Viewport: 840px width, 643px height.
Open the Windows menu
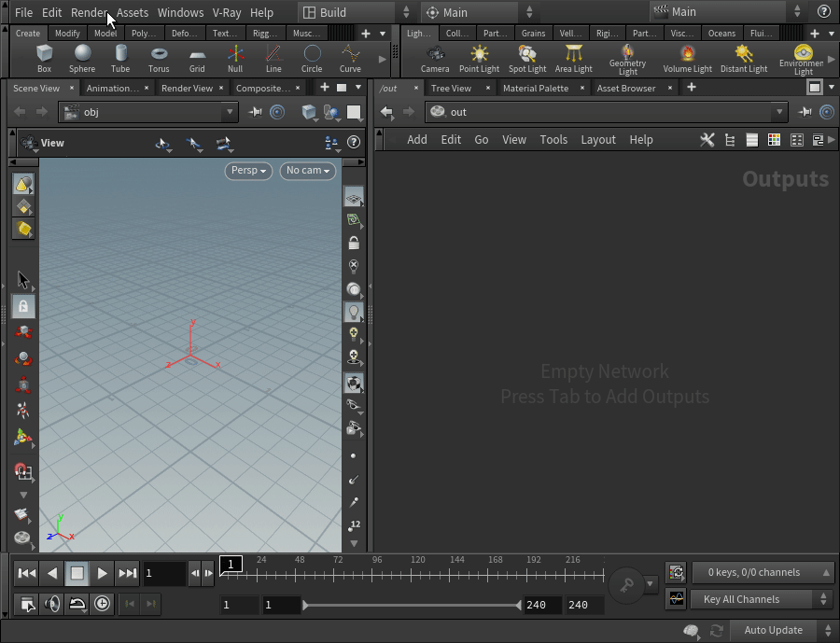180,12
